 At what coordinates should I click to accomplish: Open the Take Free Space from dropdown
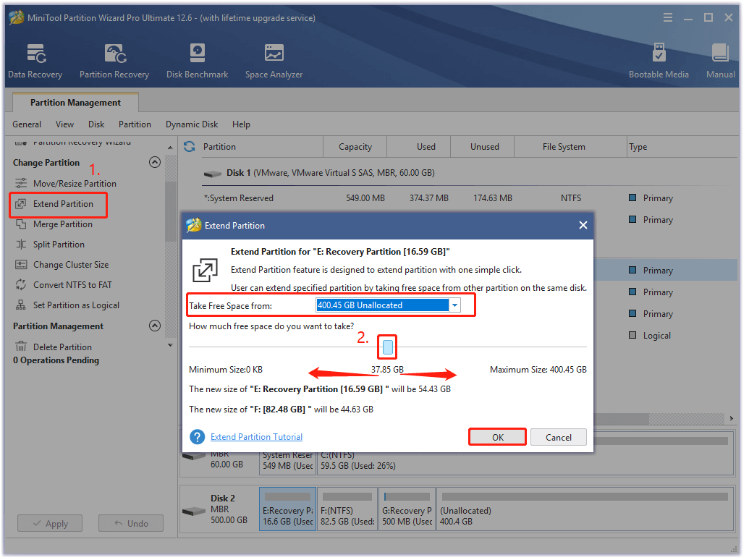[x=454, y=305]
